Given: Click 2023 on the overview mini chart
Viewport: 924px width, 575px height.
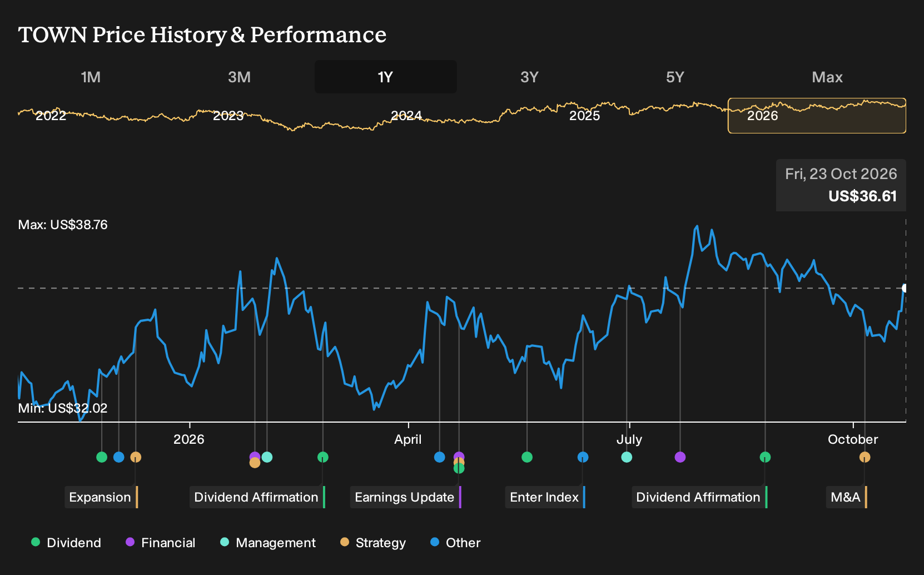Looking at the screenshot, I should pos(228,116).
